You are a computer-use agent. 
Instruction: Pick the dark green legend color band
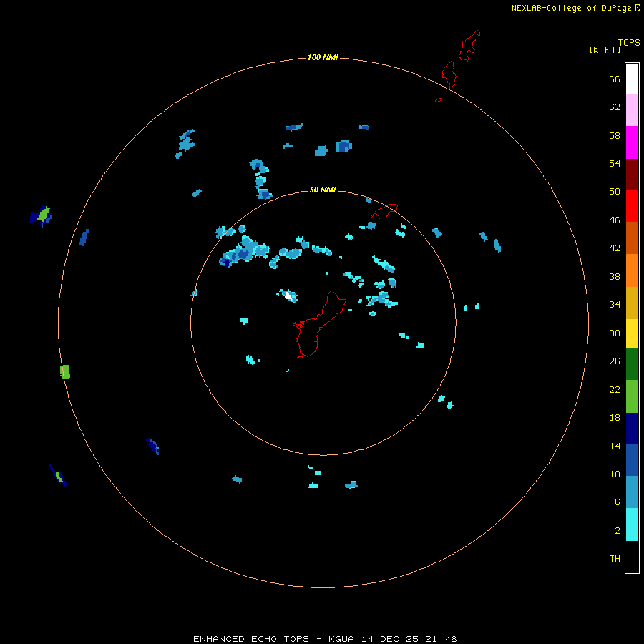click(632, 364)
